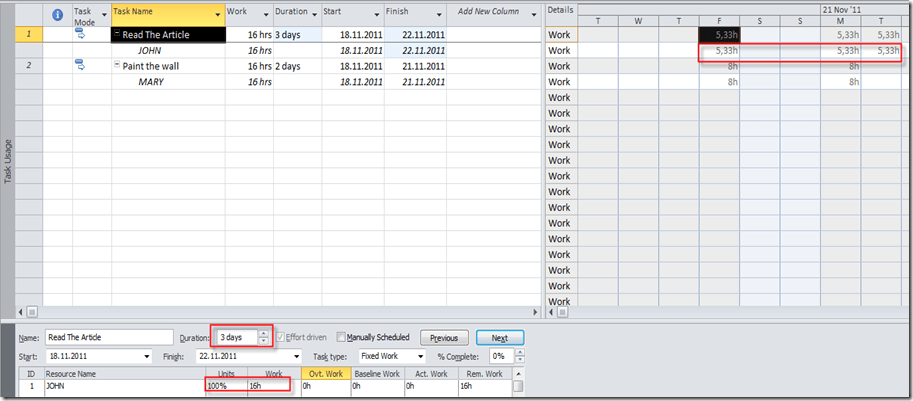Click auto-scheduled task mode icon for row 2
The height and width of the screenshot is (401, 913).
click(x=81, y=65)
